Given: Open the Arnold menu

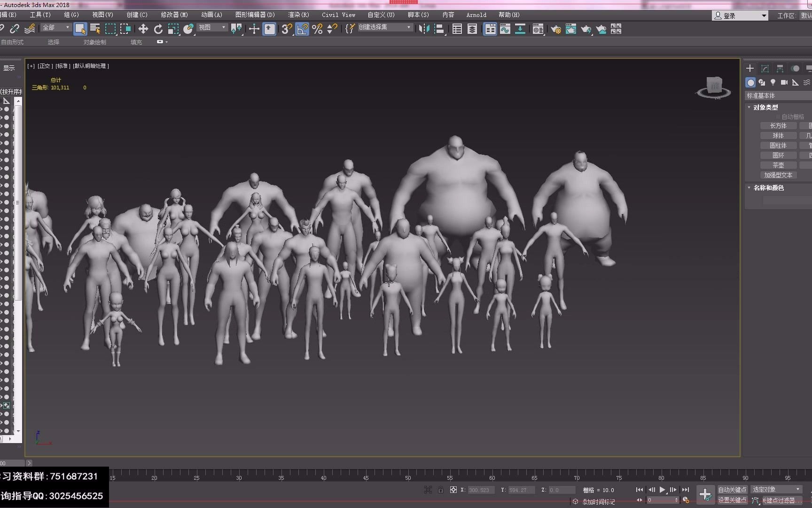Looking at the screenshot, I should (x=476, y=15).
